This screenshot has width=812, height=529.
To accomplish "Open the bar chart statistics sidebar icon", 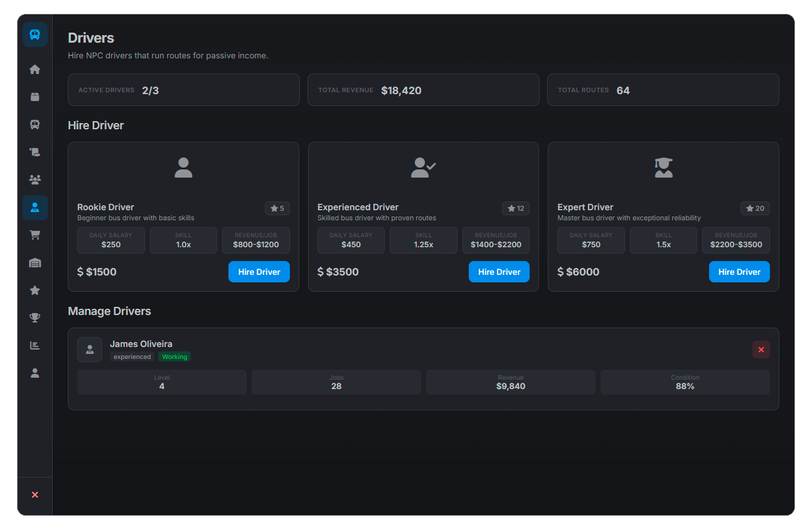I will click(35, 346).
